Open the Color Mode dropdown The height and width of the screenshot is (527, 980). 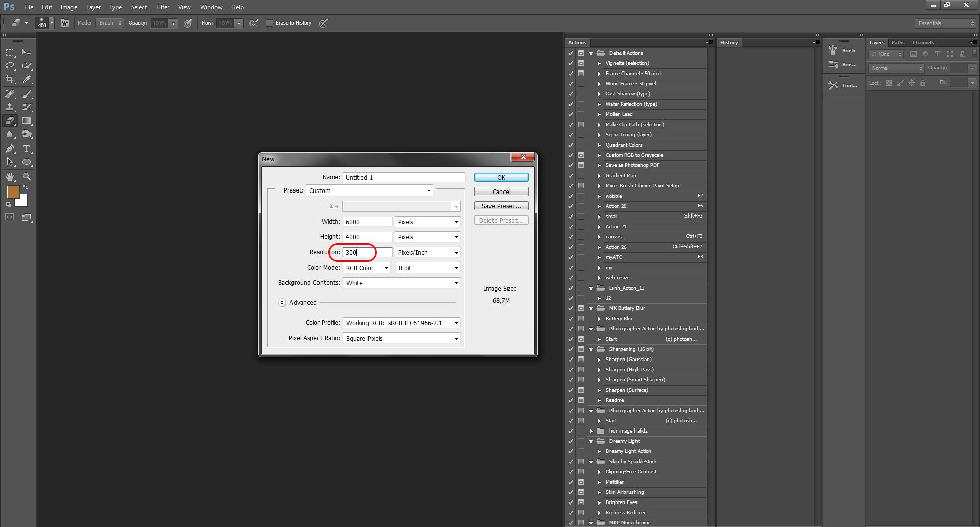(x=366, y=268)
